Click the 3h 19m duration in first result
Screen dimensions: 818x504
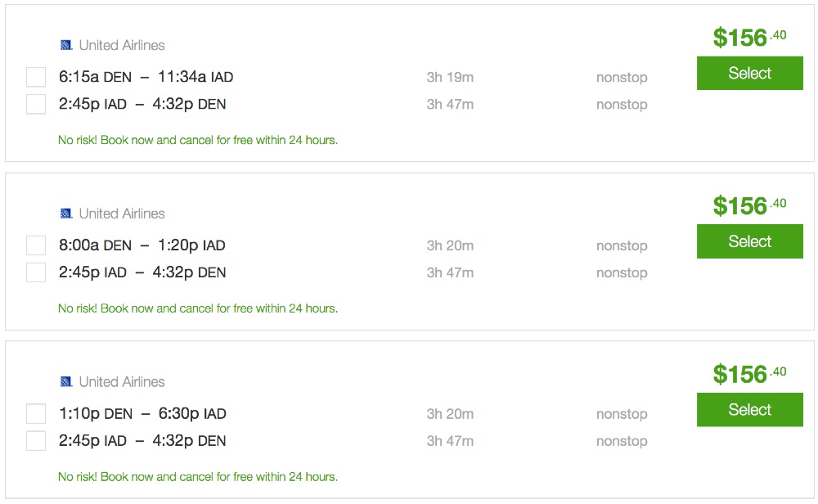(x=450, y=78)
